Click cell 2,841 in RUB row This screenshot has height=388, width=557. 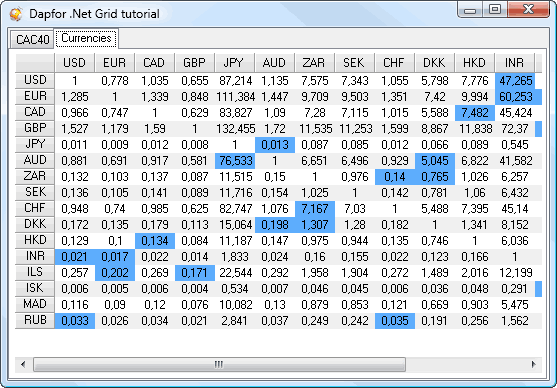tap(235, 320)
